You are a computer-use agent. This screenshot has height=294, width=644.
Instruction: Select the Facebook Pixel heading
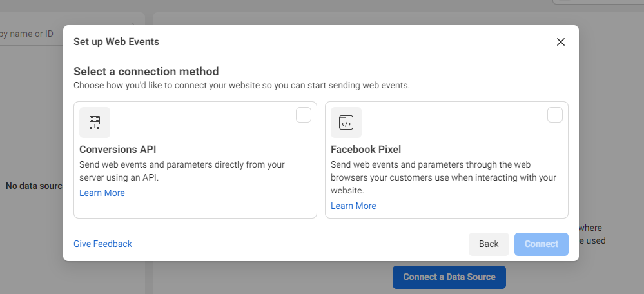tap(366, 149)
